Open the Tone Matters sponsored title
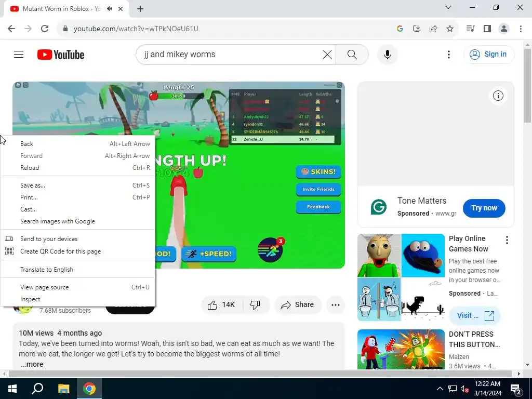Screen dimensions: 532x399 pyautogui.click(x=422, y=201)
